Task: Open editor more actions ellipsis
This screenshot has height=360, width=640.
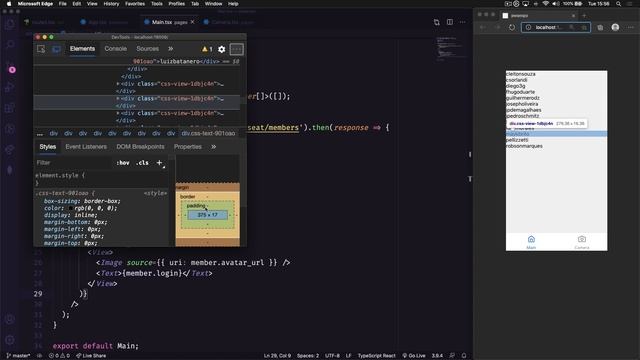Action: tap(462, 22)
